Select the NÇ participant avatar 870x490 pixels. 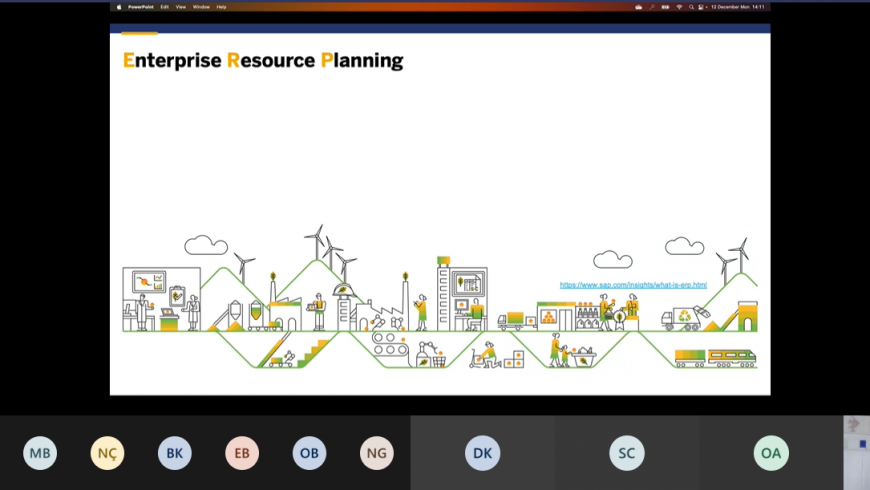tap(107, 453)
